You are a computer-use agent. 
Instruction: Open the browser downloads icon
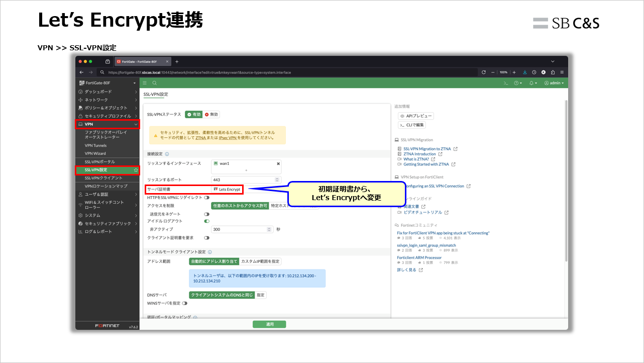525,72
